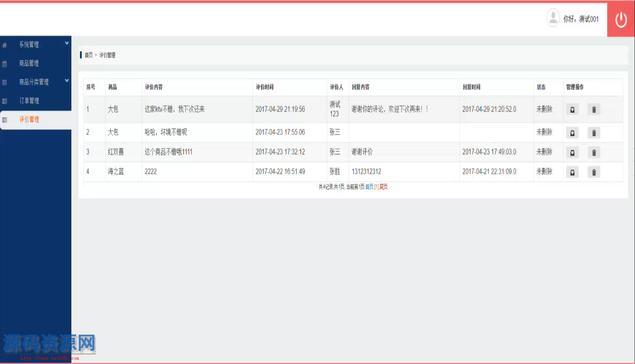
Task: Click page number [1] in pagination
Action: tap(376, 187)
